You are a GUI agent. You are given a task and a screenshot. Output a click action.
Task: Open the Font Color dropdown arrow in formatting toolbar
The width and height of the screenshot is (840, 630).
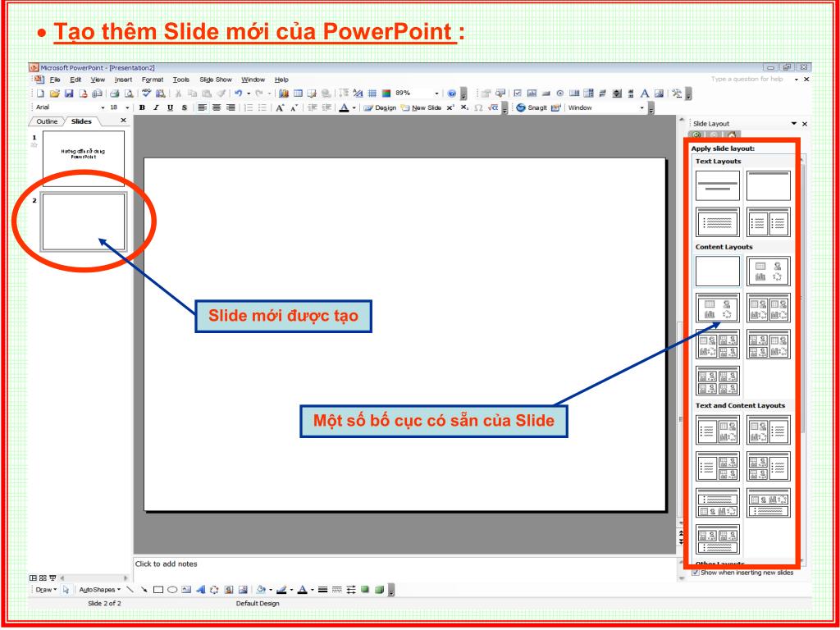(354, 107)
